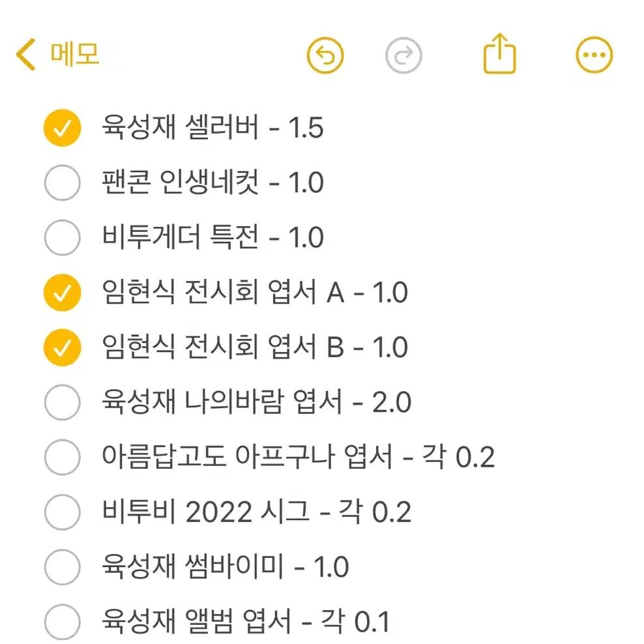Viewport: 644px width, 644px height.
Task: Tick the 육성재 썸바이미 checkbox
Action: click(63, 567)
